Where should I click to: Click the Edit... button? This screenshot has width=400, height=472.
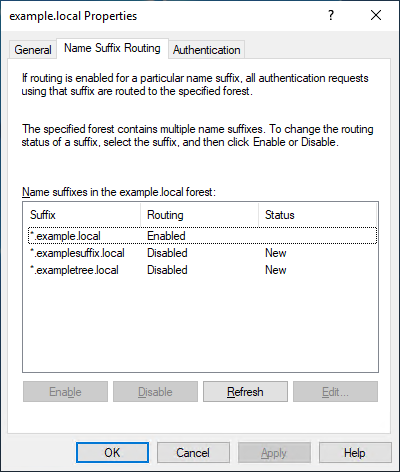point(335,392)
